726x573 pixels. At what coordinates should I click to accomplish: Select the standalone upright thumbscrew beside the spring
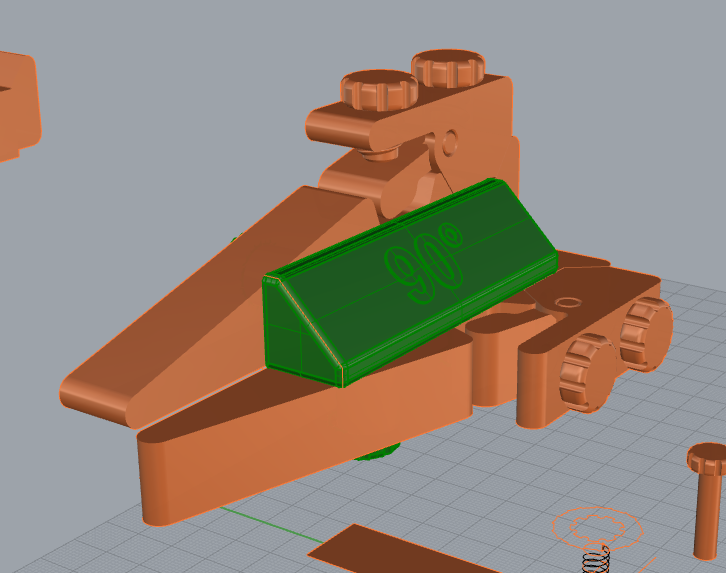[707, 501]
